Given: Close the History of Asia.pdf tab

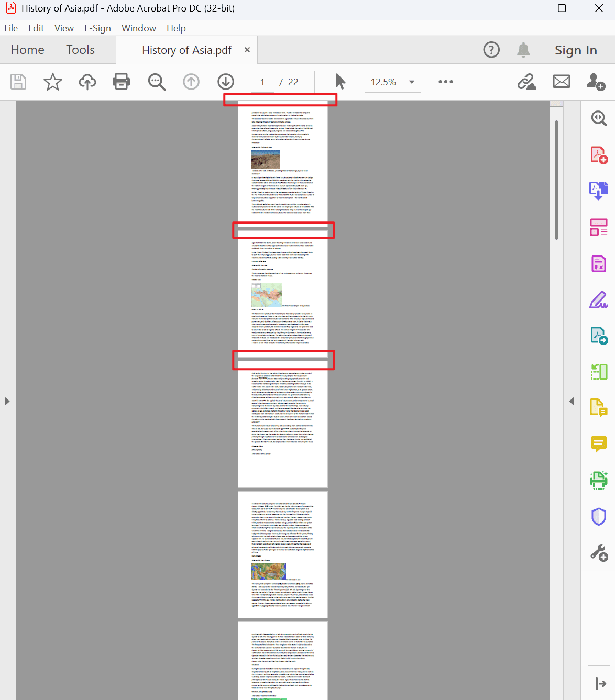Looking at the screenshot, I should [247, 50].
